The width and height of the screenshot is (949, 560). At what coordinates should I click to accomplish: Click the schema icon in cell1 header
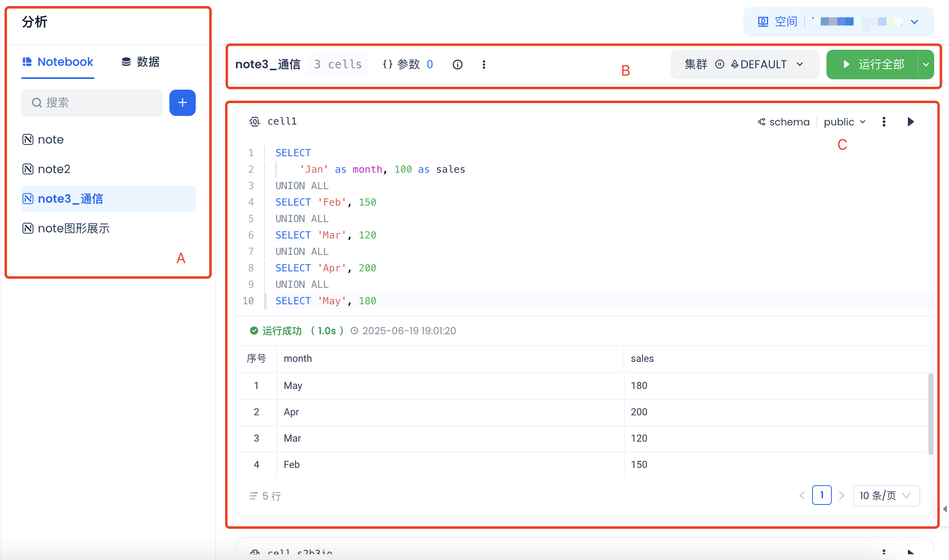coord(762,122)
